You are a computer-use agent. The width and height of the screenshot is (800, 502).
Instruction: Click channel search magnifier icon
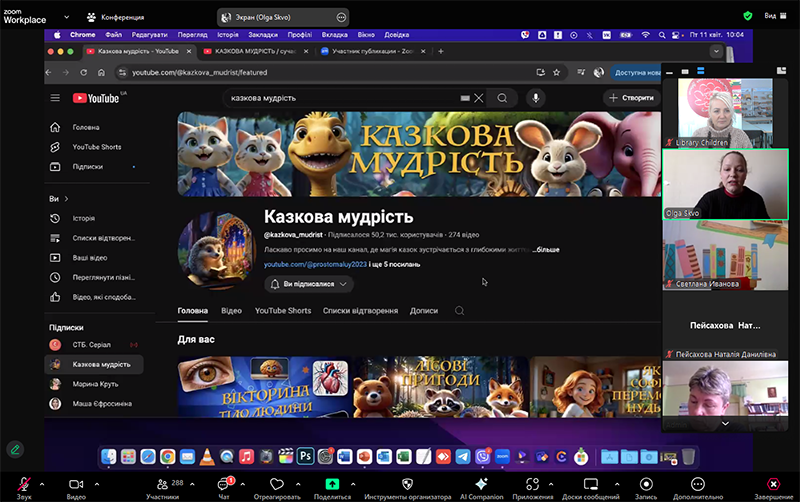point(459,311)
